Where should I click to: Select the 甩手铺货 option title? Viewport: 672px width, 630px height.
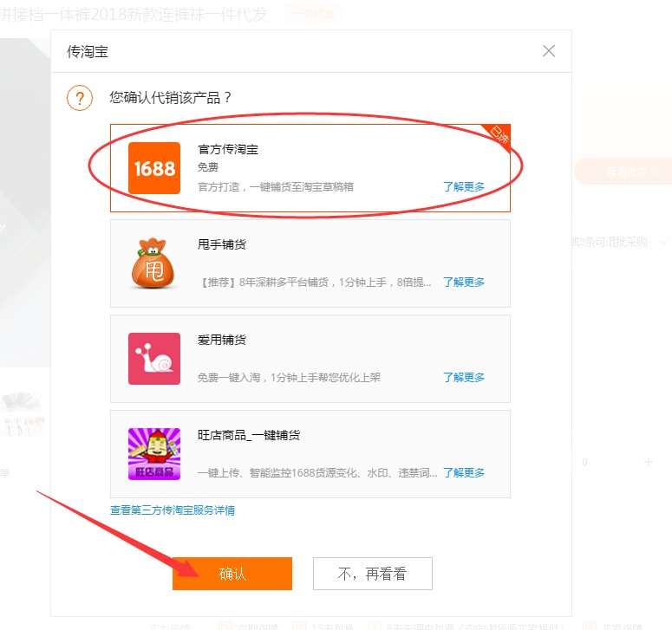pyautogui.click(x=222, y=244)
